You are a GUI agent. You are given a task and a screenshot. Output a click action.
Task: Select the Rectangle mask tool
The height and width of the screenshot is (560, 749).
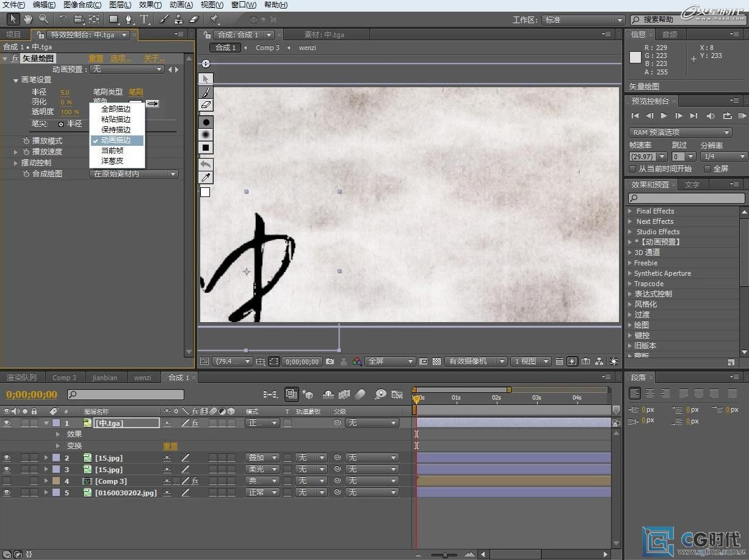tap(114, 20)
